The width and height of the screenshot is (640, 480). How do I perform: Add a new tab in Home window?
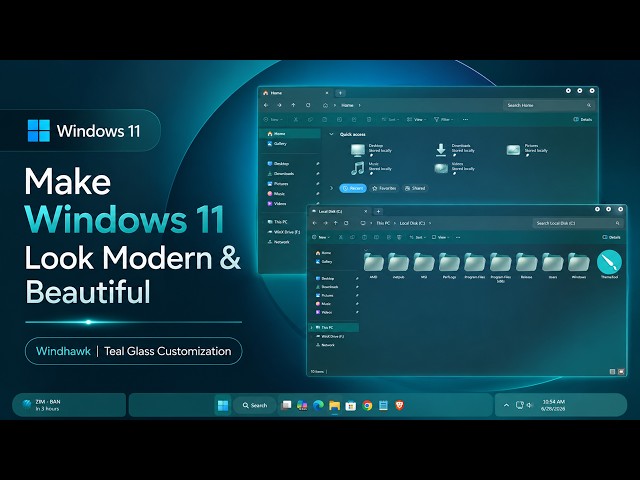click(340, 93)
